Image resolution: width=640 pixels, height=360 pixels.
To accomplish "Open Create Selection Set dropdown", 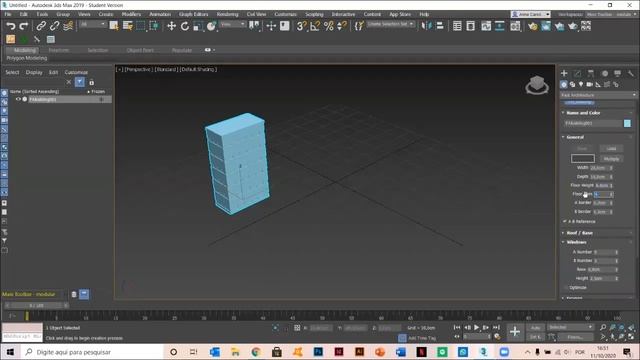I will coord(390,24).
